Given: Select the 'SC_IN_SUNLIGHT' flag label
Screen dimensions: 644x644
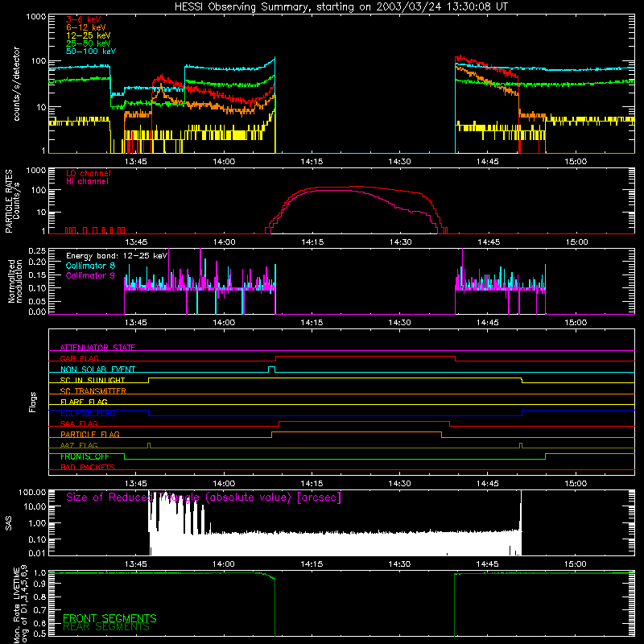Looking at the screenshot, I should click(x=93, y=380).
